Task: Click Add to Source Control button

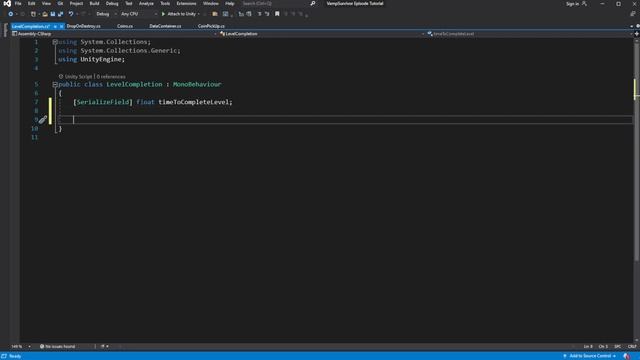Action: point(590,356)
